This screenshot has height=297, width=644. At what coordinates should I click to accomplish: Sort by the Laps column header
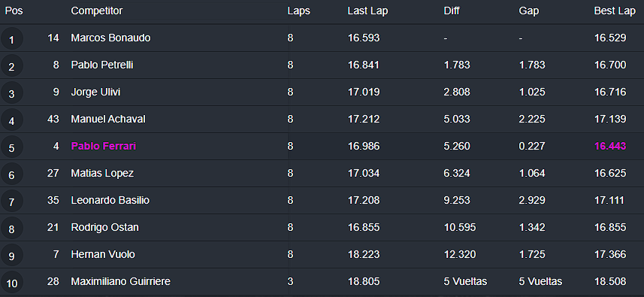298,11
